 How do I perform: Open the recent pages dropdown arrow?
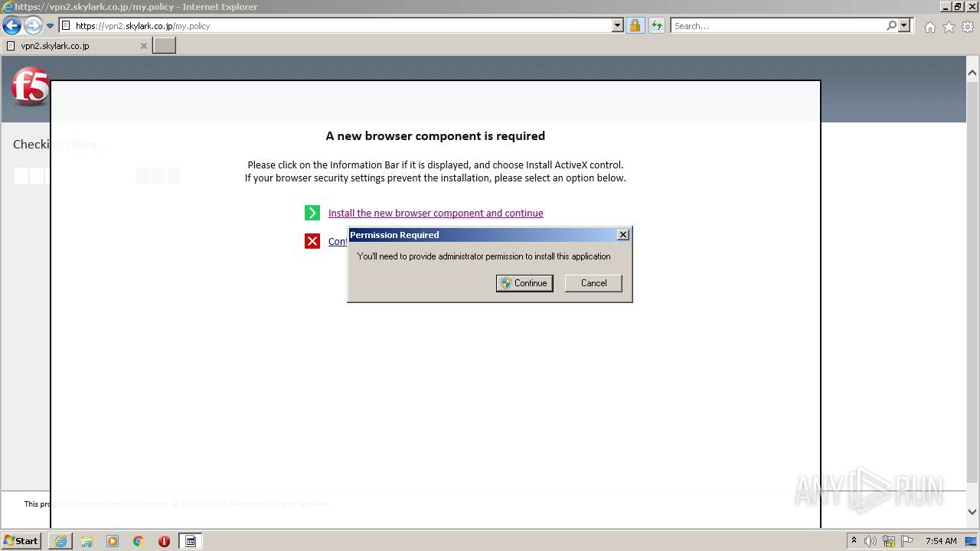51,26
